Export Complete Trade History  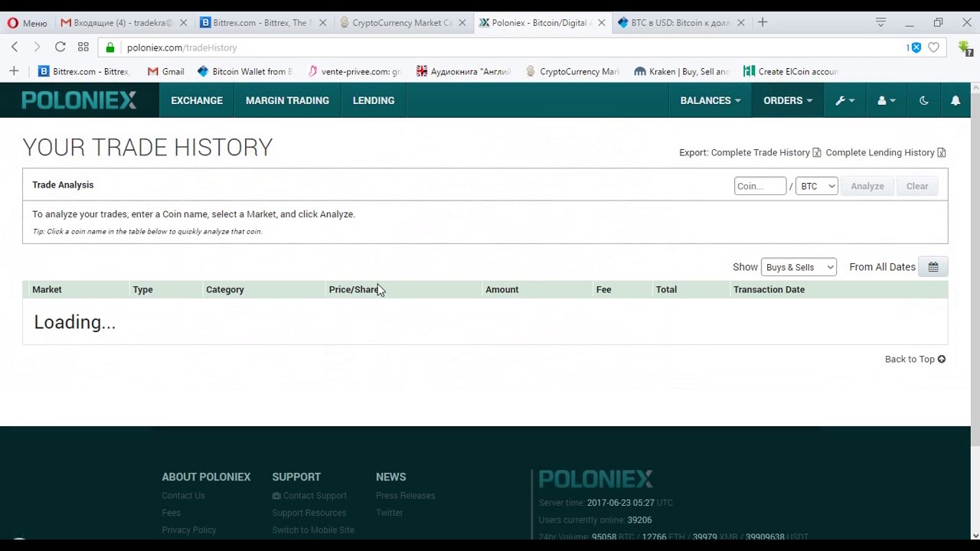760,152
